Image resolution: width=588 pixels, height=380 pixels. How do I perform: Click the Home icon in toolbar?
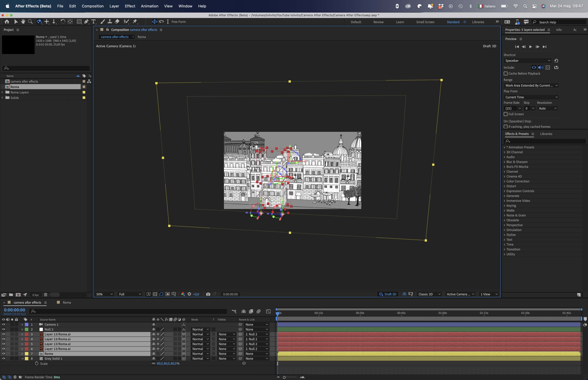tap(7, 22)
